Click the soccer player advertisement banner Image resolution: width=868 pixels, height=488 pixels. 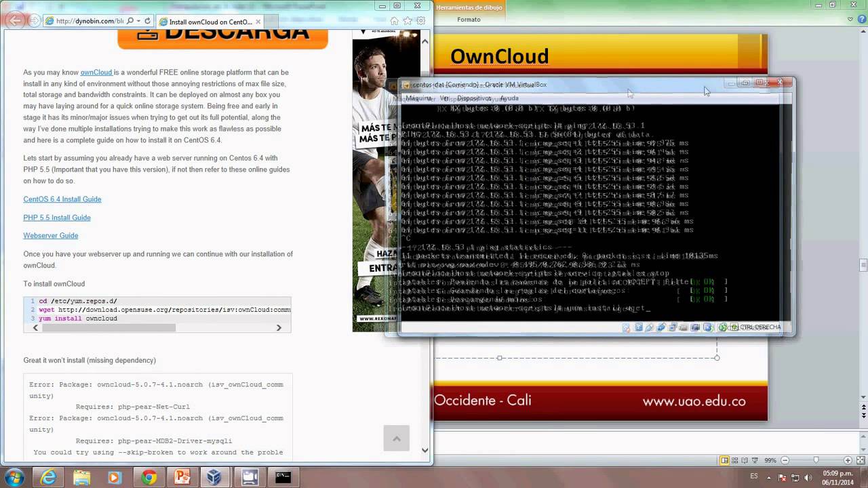(x=386, y=180)
